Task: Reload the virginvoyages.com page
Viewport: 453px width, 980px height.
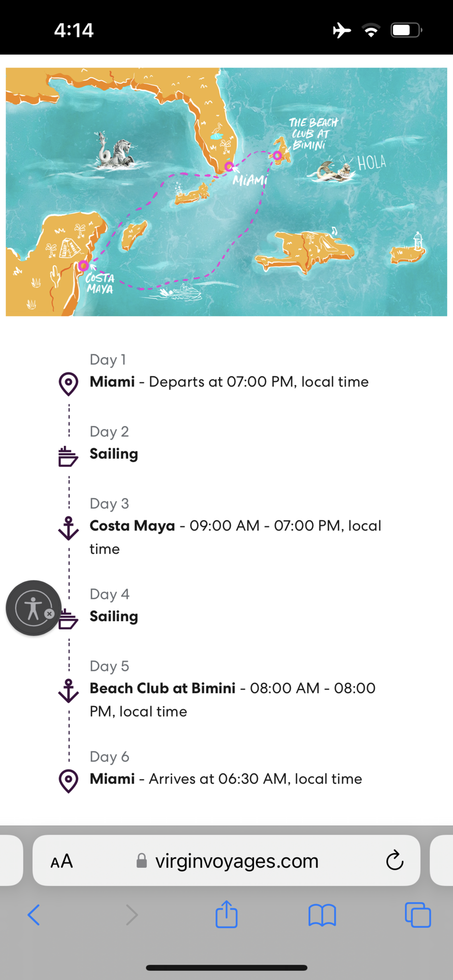Action: click(394, 860)
